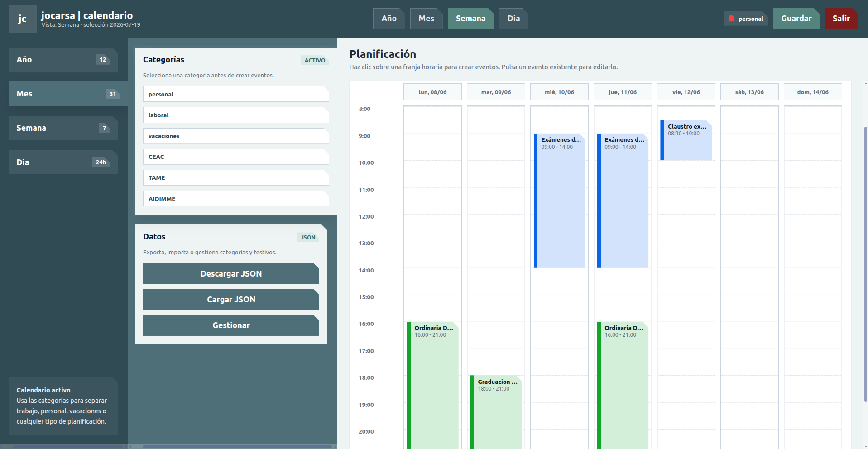Click the 12:00 time label

coord(366,216)
